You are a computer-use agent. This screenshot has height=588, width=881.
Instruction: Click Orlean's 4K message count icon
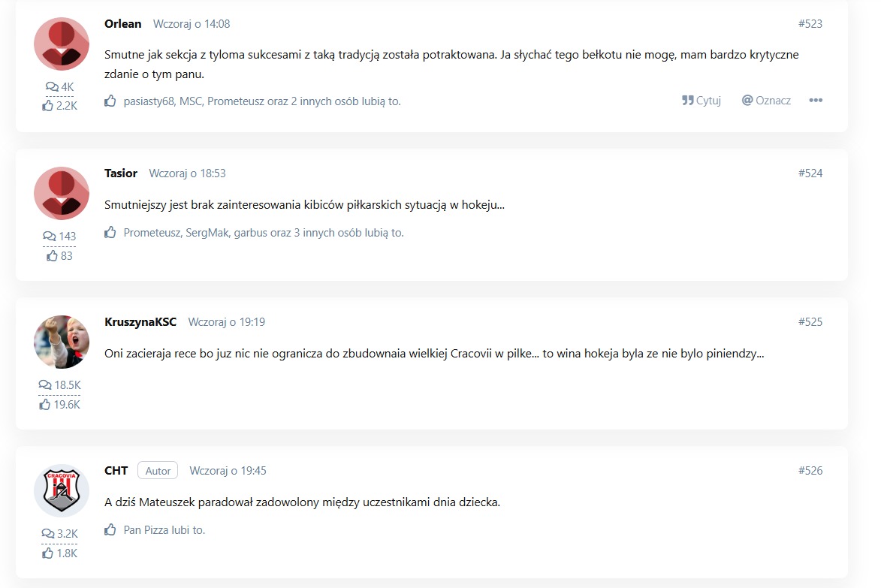click(53, 86)
